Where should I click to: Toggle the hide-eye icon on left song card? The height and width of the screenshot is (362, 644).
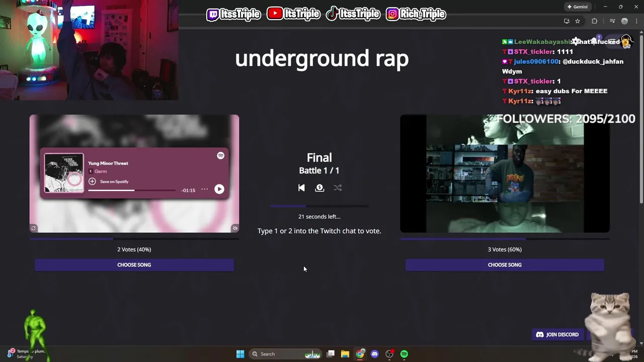tap(235, 228)
